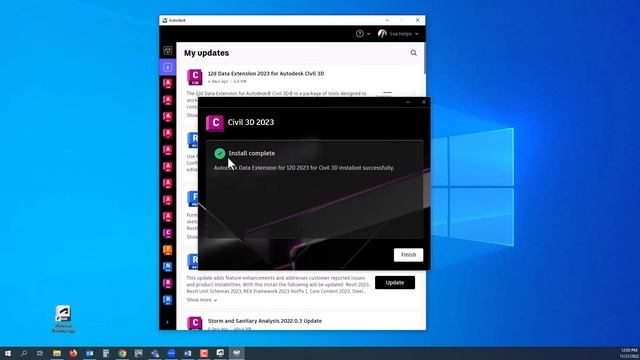The image size is (640, 360).
Task: Select the orange F product sidebar icon
Action: 167,250
